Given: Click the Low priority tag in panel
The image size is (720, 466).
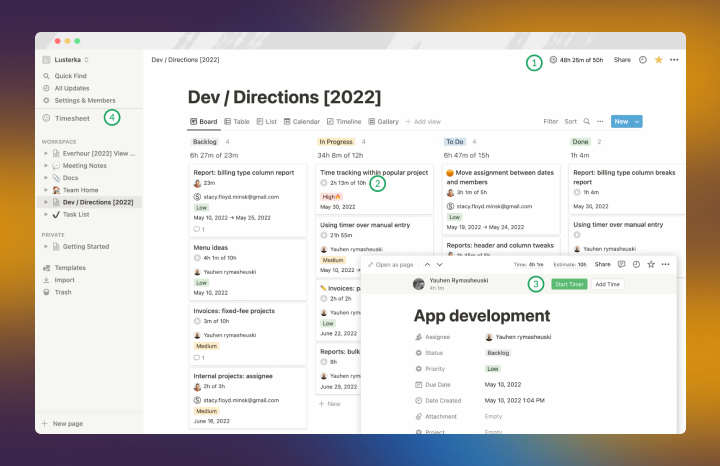Looking at the screenshot, I should pos(492,368).
